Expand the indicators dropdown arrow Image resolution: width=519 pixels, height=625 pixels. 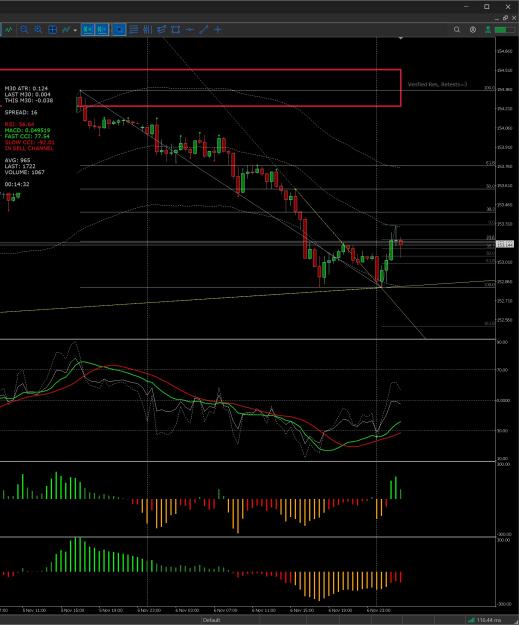click(x=75, y=30)
